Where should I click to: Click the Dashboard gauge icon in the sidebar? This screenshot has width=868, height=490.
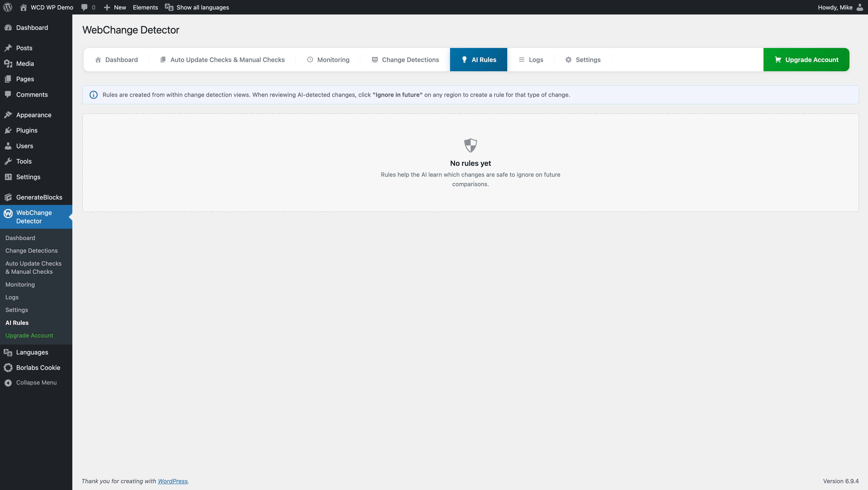tap(8, 28)
